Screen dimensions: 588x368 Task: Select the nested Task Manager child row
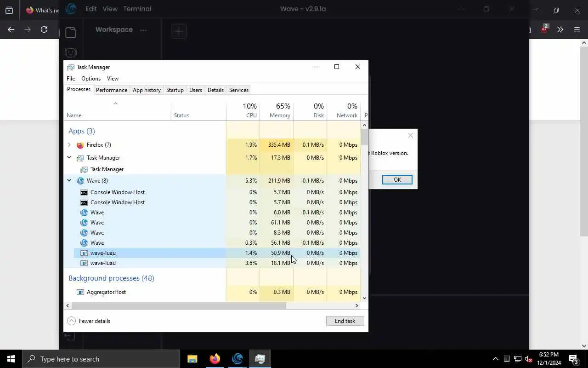[x=212, y=169]
